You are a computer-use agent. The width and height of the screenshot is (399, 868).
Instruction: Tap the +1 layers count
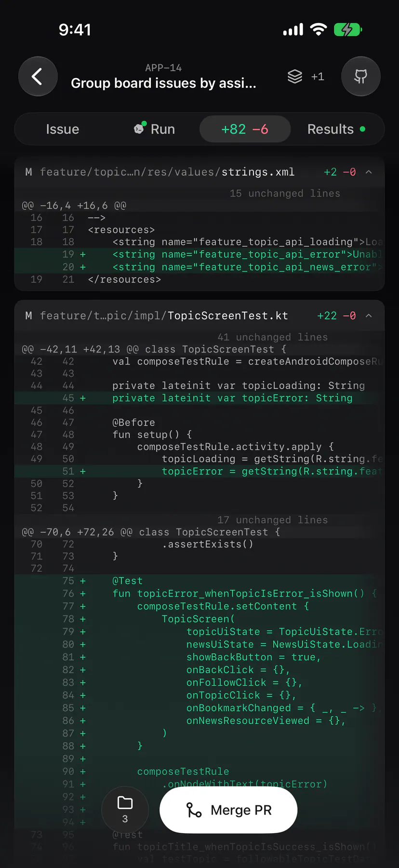pos(318,77)
